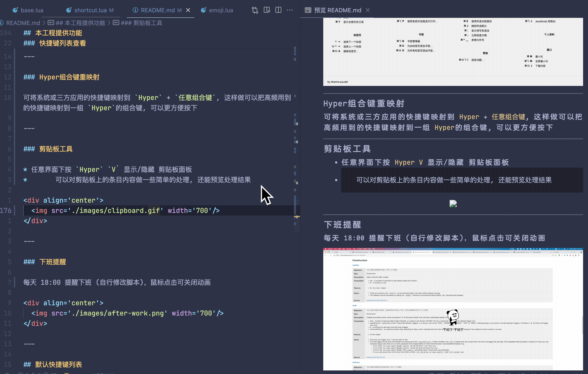The image size is (588, 374).
Task: Switch to the base.lua tab
Action: (32, 10)
